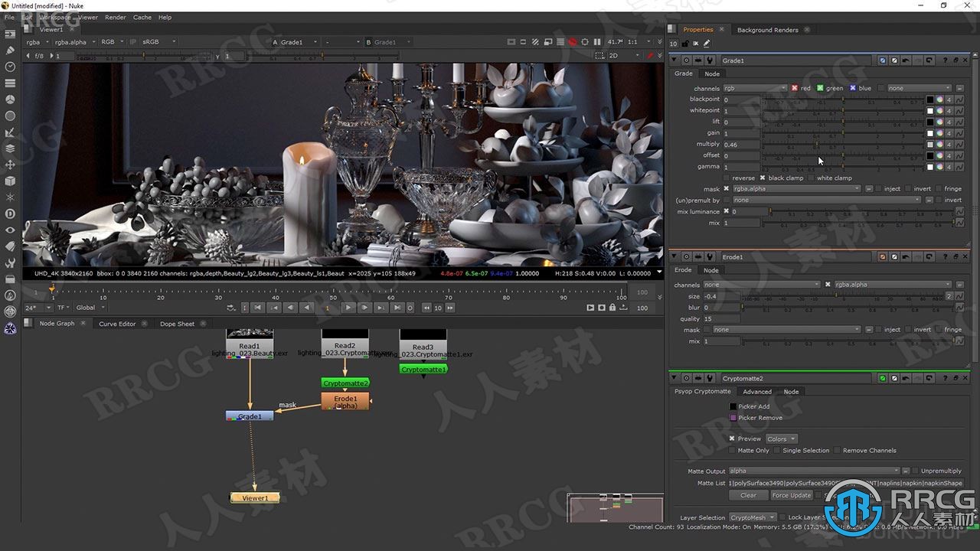
Task: Click the pencil icon in Properties toolbar
Action: tap(706, 44)
